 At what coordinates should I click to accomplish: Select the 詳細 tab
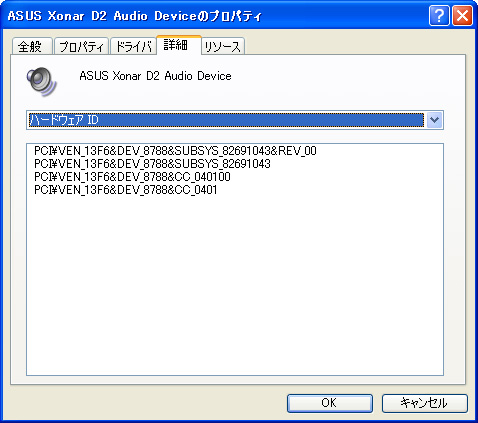(179, 45)
